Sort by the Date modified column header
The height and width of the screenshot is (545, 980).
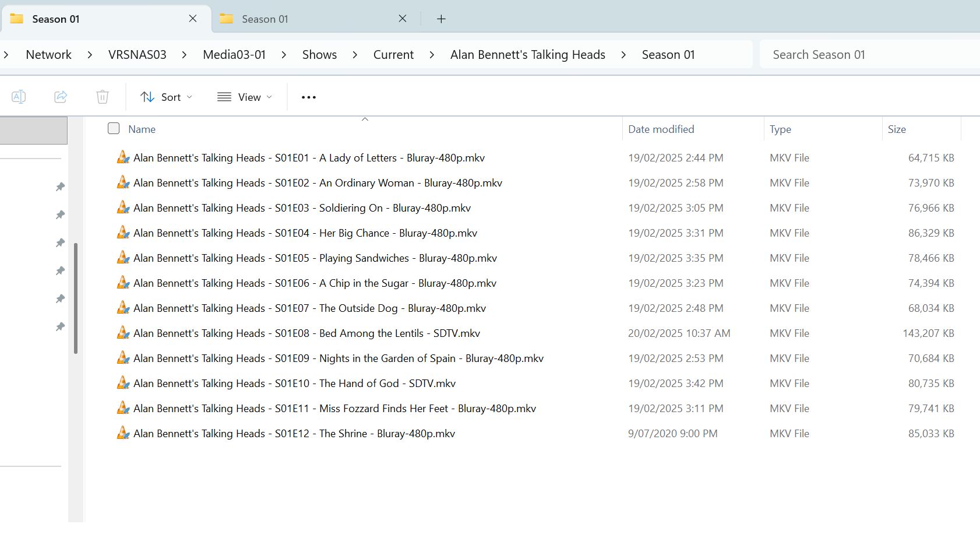tap(661, 129)
